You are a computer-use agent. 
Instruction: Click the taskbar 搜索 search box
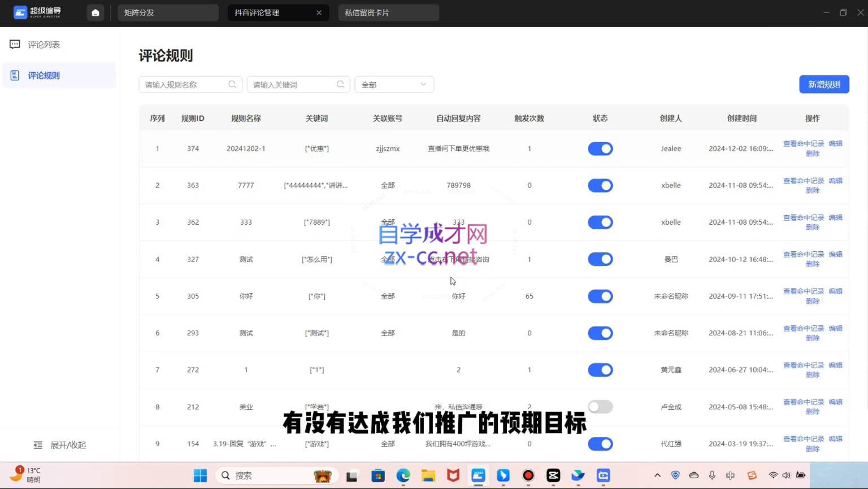pyautogui.click(x=277, y=475)
